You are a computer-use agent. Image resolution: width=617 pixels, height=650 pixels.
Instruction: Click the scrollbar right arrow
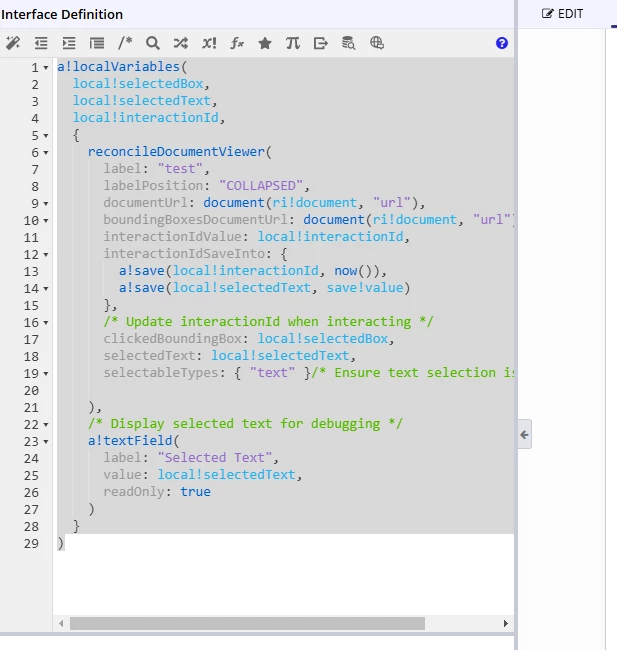coord(505,623)
